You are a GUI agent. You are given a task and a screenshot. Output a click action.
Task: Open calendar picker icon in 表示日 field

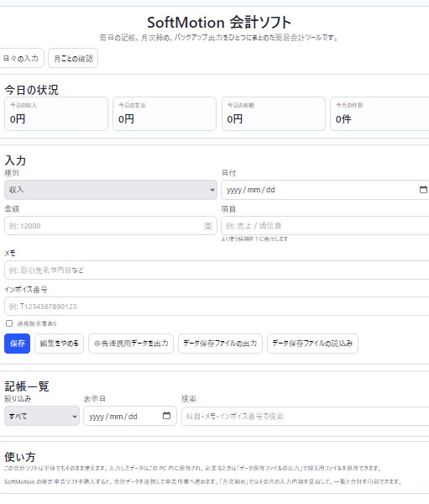point(166,416)
